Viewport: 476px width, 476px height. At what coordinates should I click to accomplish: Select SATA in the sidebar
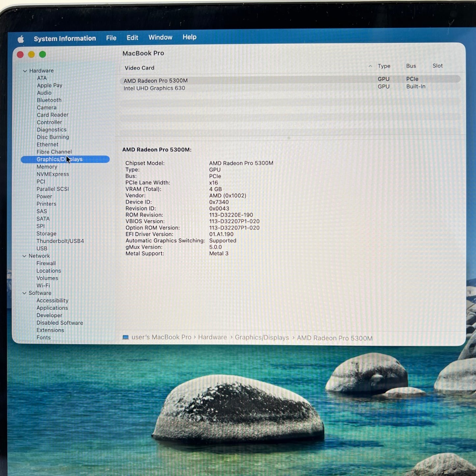[43, 219]
